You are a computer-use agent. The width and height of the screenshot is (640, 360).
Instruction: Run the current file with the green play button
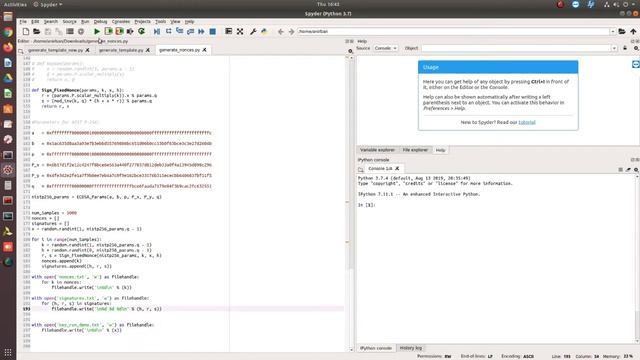pos(97,31)
